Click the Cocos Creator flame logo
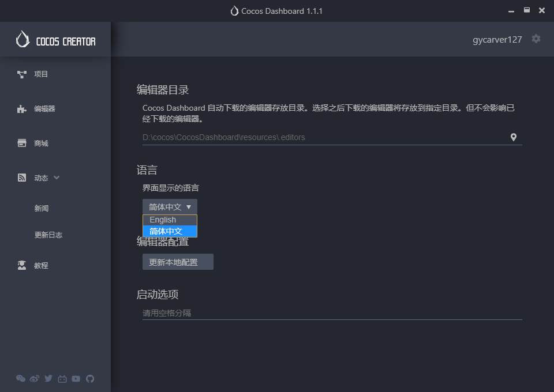554x392 pixels. 23,39
